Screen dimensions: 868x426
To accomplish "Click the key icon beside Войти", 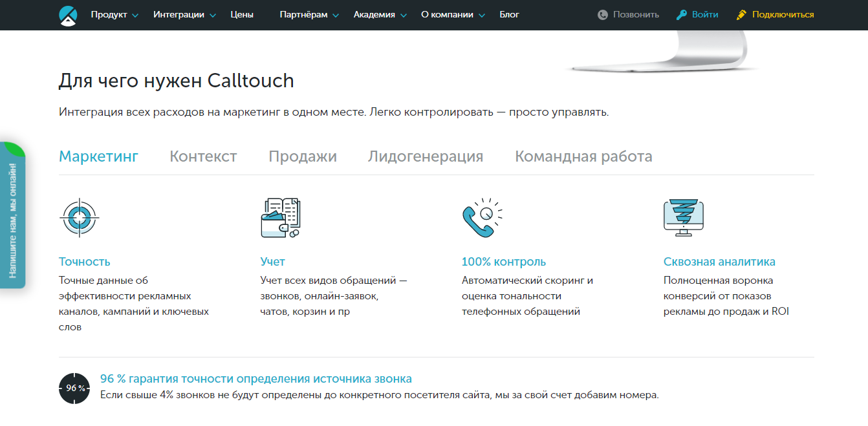I will [681, 15].
